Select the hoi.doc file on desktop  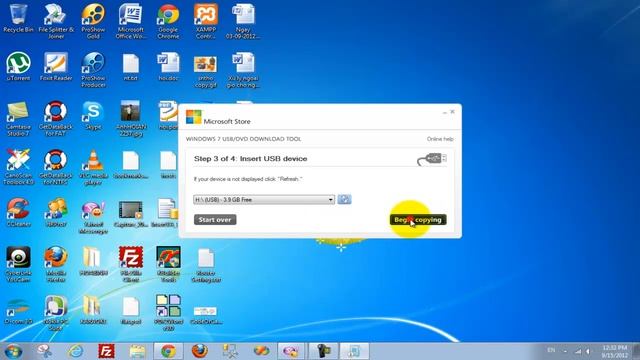pos(168,66)
